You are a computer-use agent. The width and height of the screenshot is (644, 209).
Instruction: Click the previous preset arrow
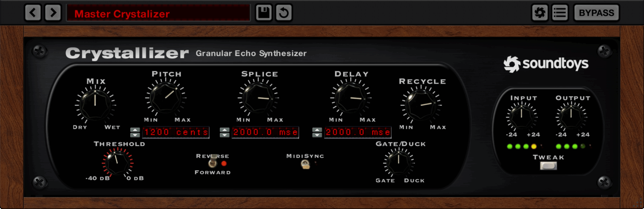pyautogui.click(x=33, y=13)
